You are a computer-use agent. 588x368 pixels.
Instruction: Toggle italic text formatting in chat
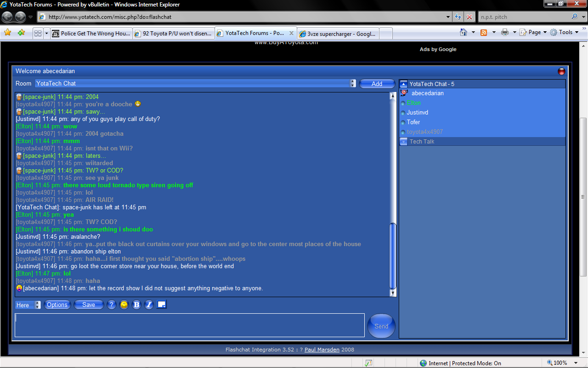click(149, 305)
